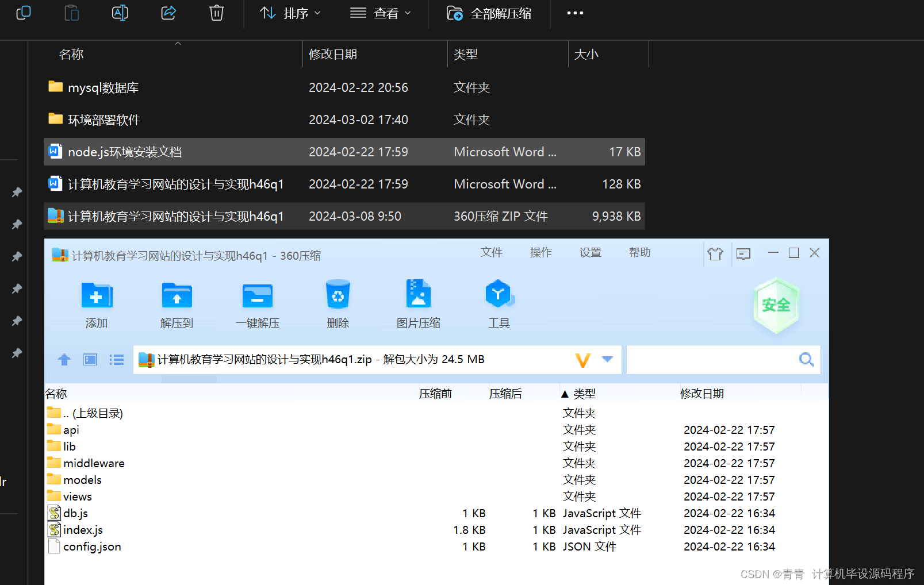924x585 pixels.
Task: Click the 解压到 (Extract to) icon
Action: (x=177, y=303)
